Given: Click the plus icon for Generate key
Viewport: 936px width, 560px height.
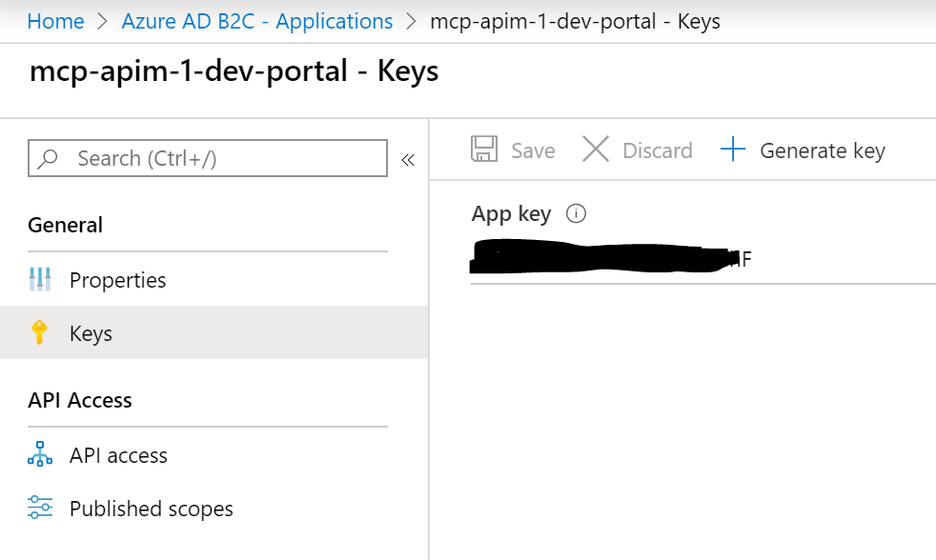Looking at the screenshot, I should (x=733, y=150).
